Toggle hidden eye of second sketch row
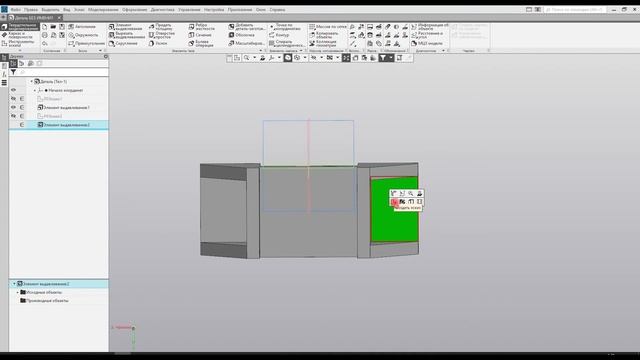 (13, 116)
